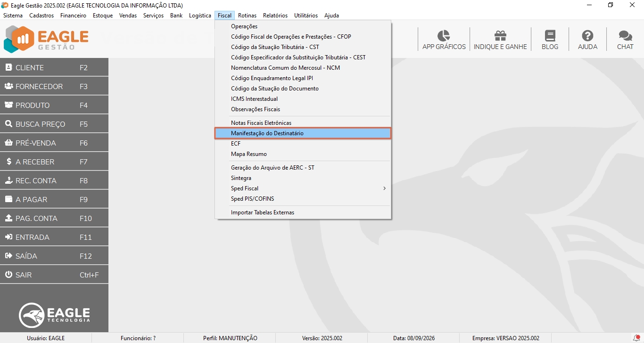Screen dimensions: 644x343
Task: Open the Financeiro menu
Action: click(73, 16)
